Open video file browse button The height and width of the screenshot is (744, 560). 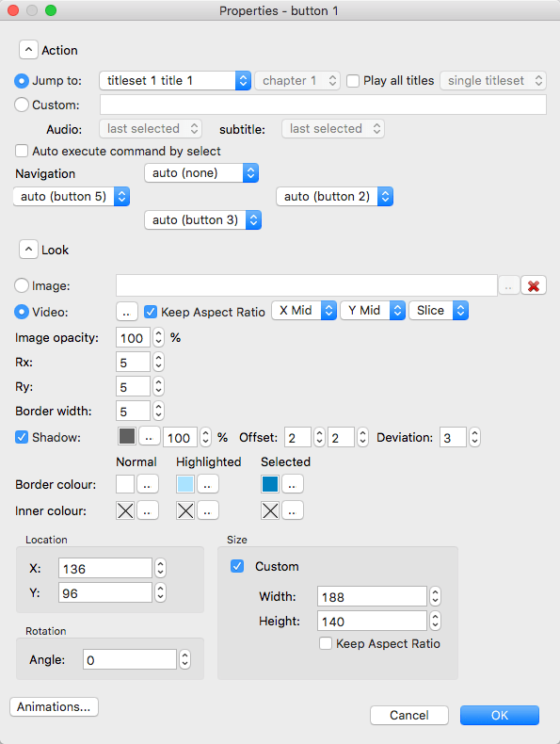[x=127, y=313]
